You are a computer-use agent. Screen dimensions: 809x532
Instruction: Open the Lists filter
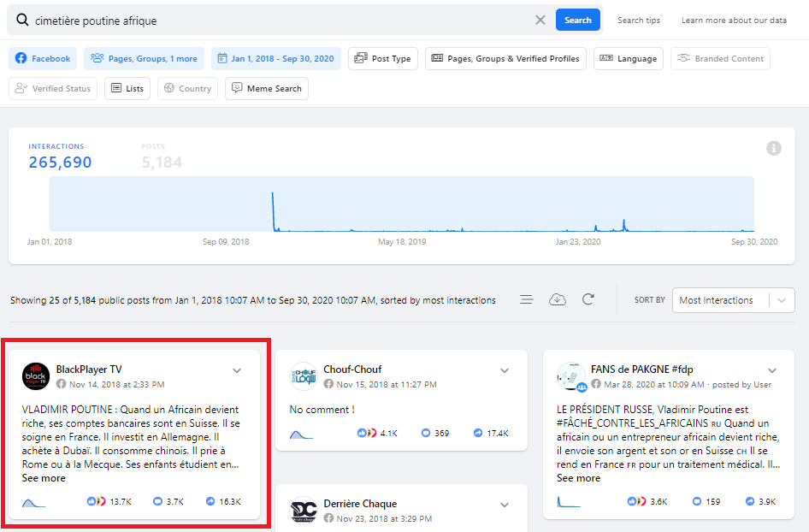[127, 89]
